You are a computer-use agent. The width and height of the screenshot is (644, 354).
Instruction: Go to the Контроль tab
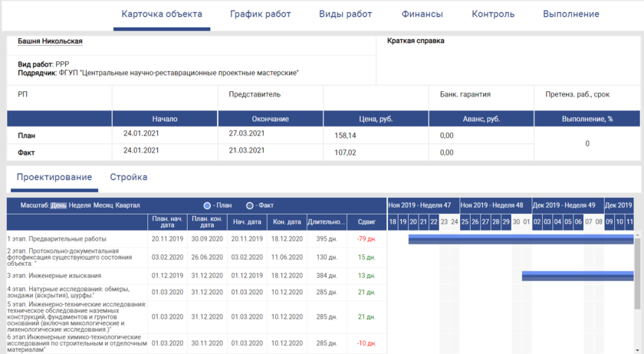point(493,15)
